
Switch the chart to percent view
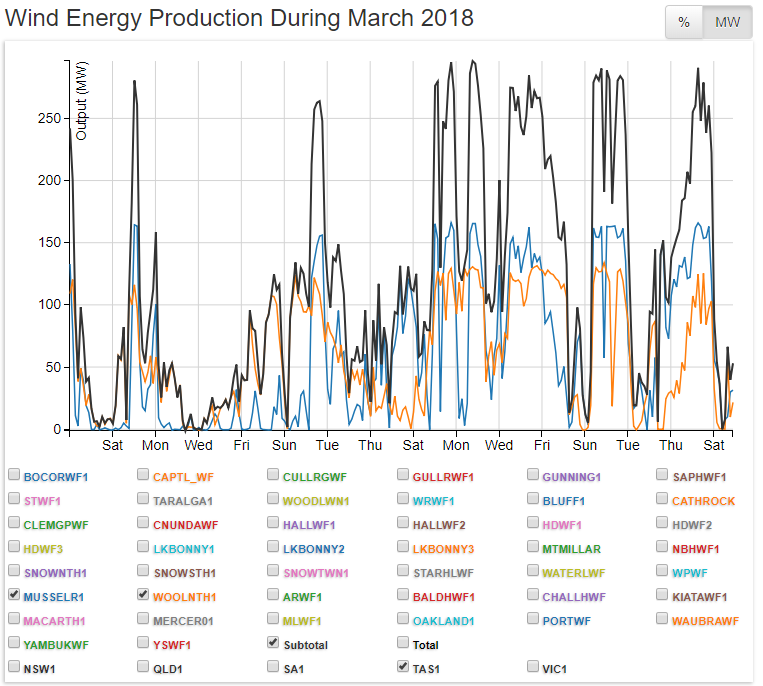click(684, 22)
